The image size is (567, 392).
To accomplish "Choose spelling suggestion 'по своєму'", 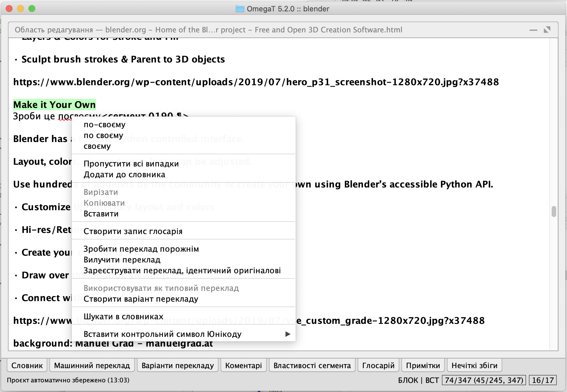I will tap(184, 135).
